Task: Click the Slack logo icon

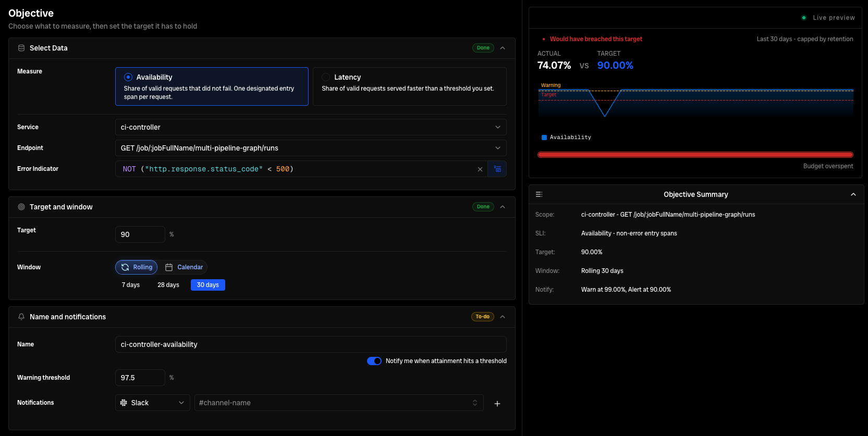Action: [124, 403]
